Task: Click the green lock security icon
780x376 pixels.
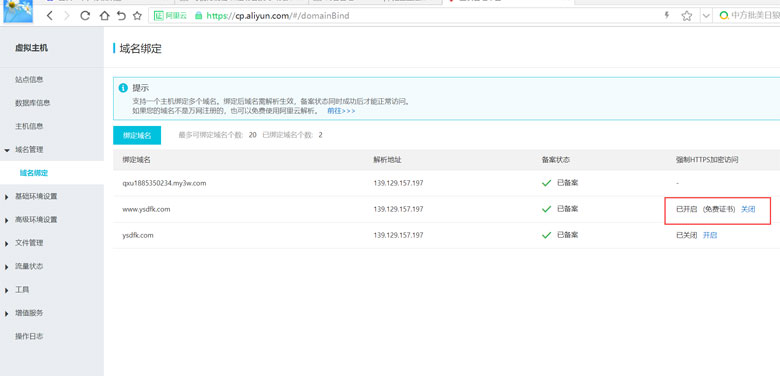Action: [198, 15]
